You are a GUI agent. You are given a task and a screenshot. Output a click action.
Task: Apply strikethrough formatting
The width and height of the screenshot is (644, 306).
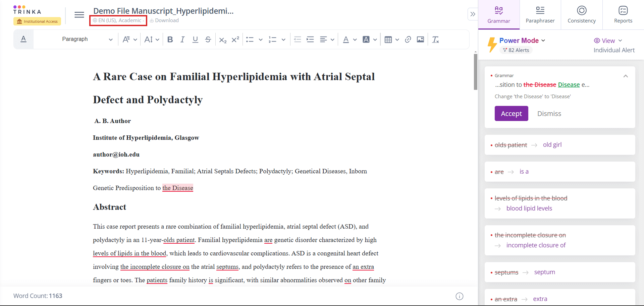[x=208, y=40]
